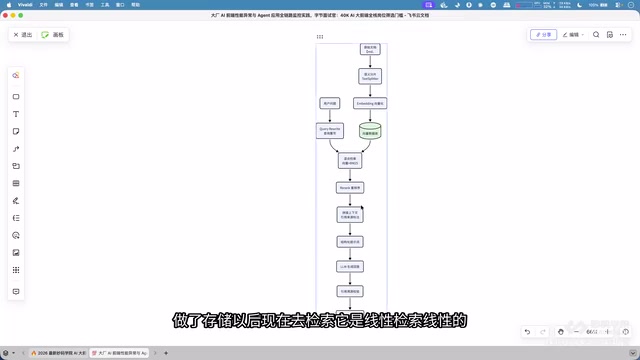Screen dimensions: 640x360
Task: Open the 编辑 mode dropdown
Action: 573,35
